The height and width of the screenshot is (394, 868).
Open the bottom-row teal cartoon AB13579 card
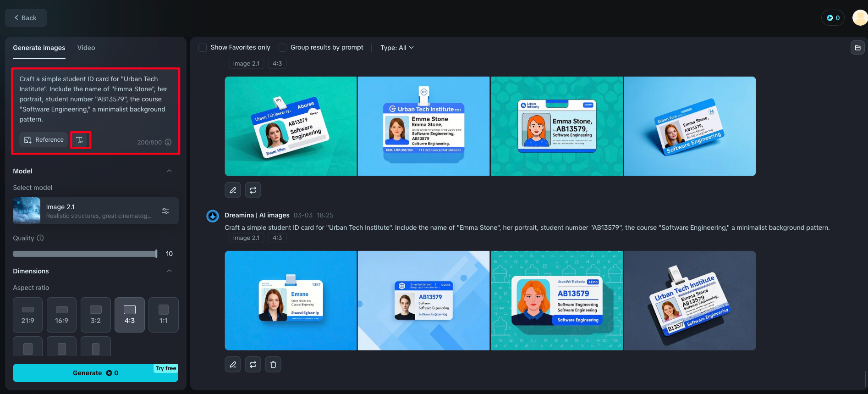[557, 300]
